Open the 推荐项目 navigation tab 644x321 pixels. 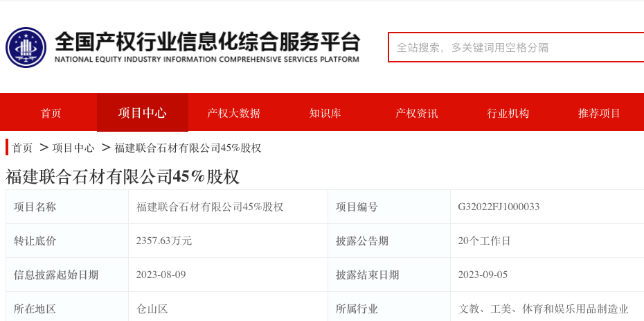tap(599, 113)
